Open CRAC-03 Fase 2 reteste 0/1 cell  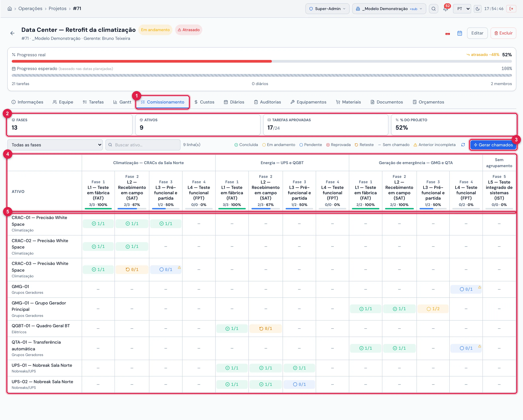point(132,270)
